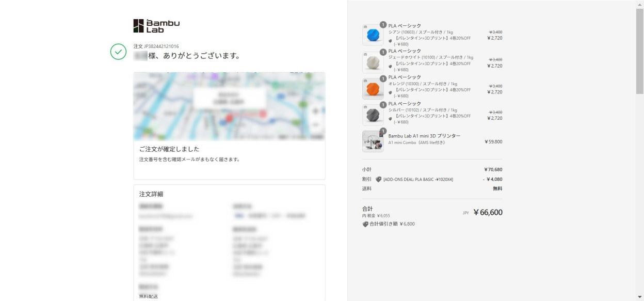This screenshot has width=644, height=301.
Task: Open the orange PLA filament thumbnail
Action: pyautogui.click(x=373, y=88)
